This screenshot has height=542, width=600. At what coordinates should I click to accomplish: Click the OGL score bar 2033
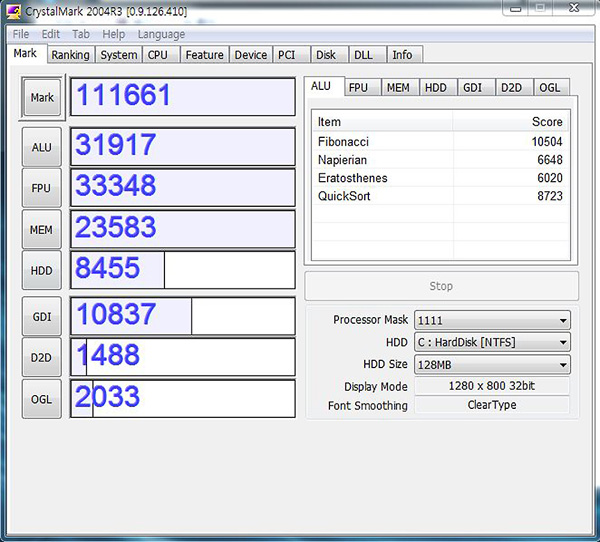coord(183,399)
